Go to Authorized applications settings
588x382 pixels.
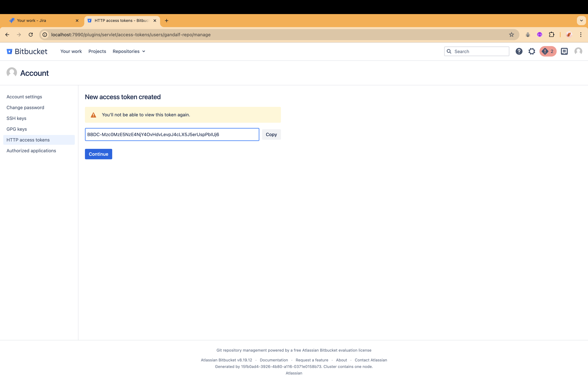click(x=31, y=151)
